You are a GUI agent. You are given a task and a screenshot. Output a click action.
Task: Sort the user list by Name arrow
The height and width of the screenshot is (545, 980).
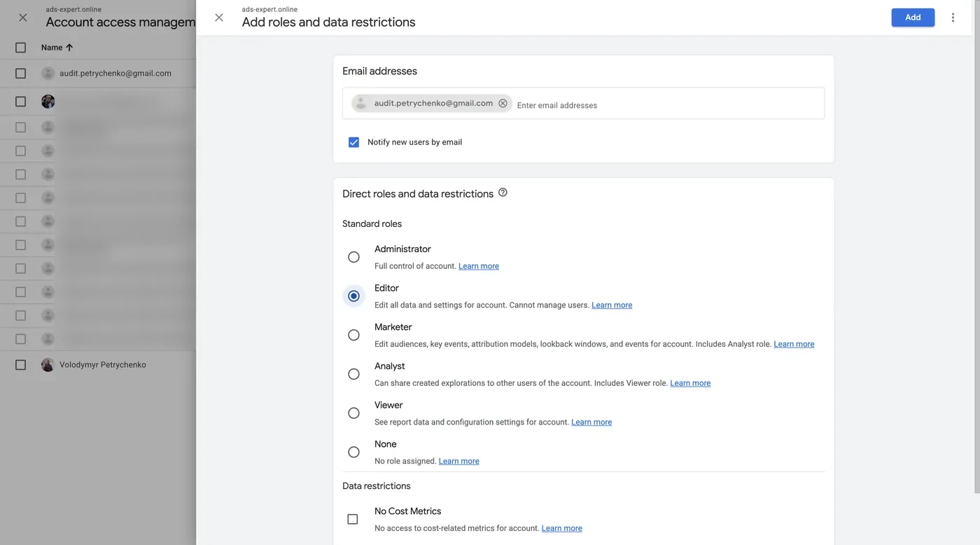coord(69,48)
